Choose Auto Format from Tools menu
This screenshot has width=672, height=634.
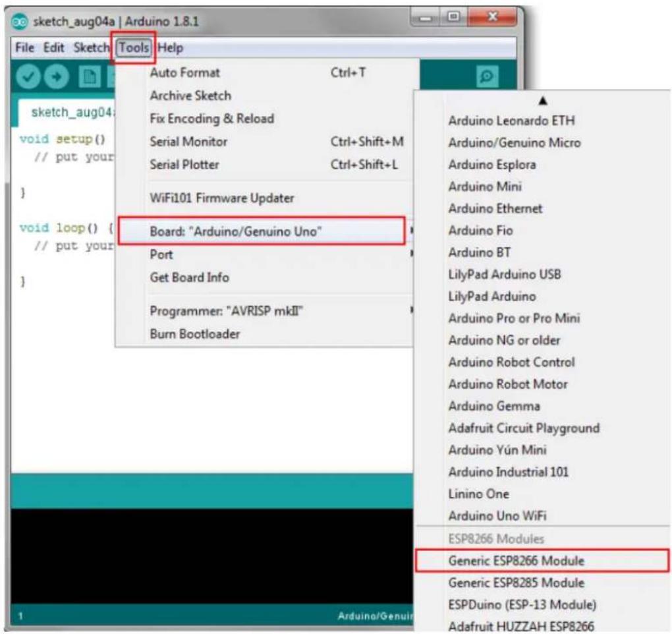(x=267, y=73)
